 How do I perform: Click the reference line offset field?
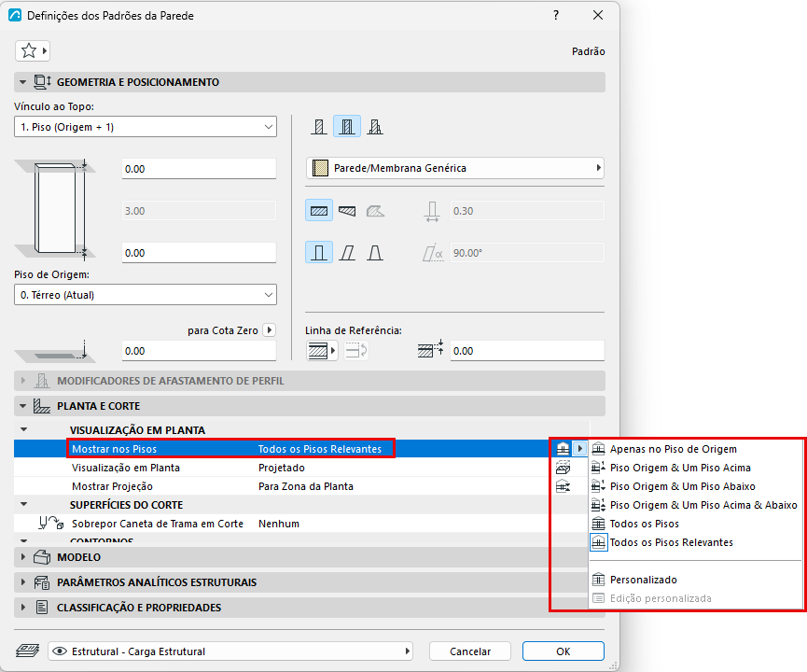click(527, 351)
